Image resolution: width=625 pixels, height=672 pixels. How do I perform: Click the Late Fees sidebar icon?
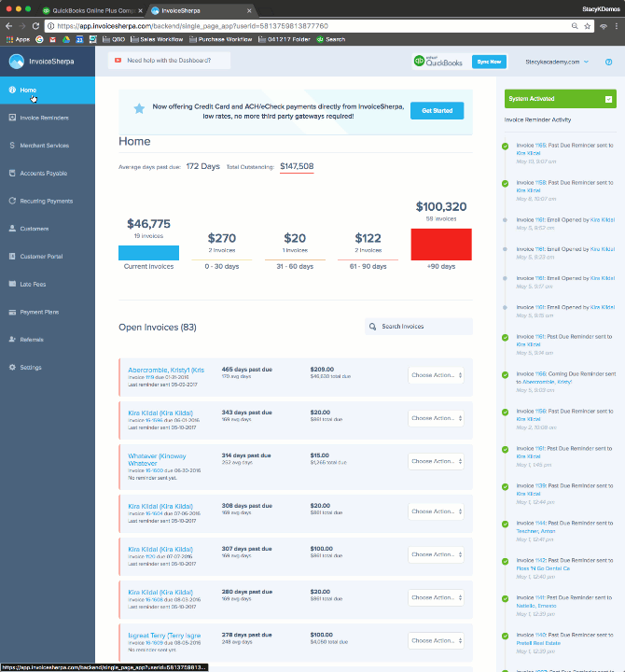click(x=12, y=284)
